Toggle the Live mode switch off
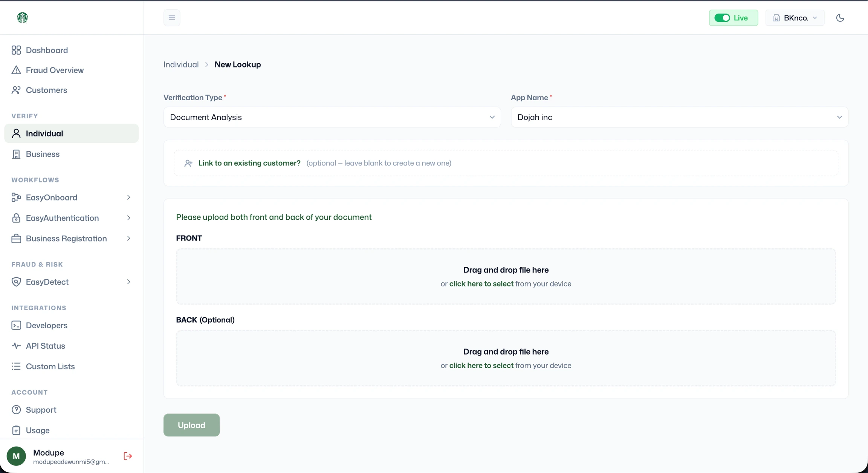This screenshot has width=868, height=473. [x=722, y=18]
